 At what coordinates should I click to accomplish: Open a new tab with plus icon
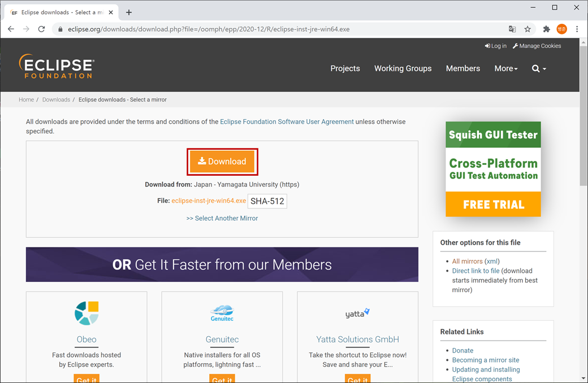point(129,12)
